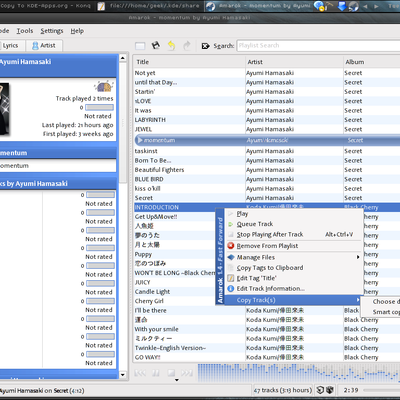Select the 'GO WAY!!' track row
Viewport: 400px width, 400px height.
point(267,357)
